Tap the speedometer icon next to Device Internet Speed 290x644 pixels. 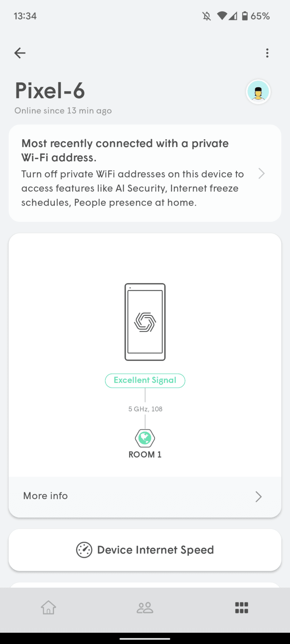point(84,550)
